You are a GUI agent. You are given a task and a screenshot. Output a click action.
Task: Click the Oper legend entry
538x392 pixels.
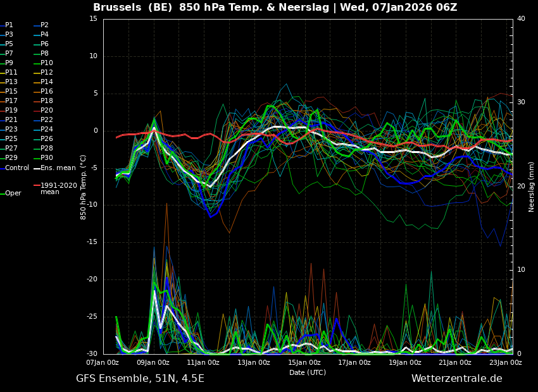(x=11, y=193)
